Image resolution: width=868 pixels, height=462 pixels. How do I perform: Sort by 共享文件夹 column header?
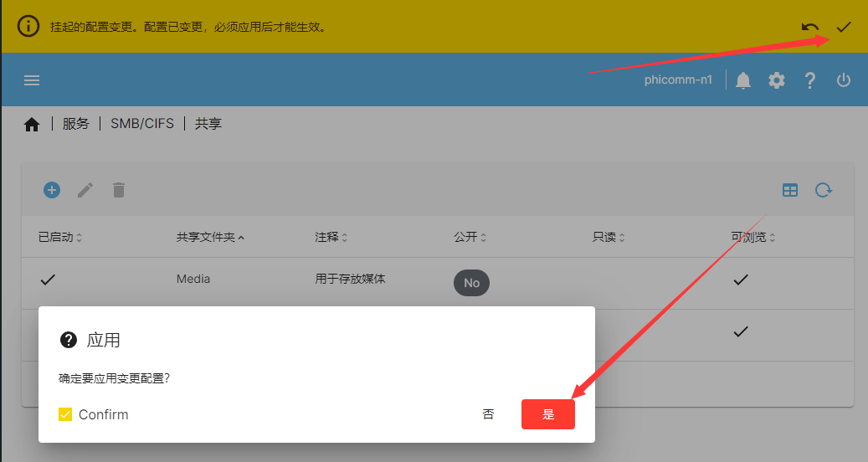point(210,237)
